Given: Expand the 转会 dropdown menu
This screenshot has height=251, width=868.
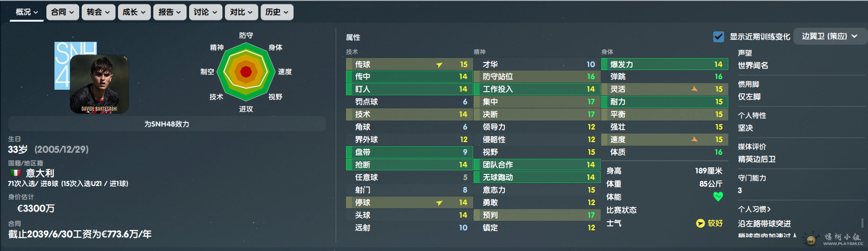Looking at the screenshot, I should tap(98, 12).
